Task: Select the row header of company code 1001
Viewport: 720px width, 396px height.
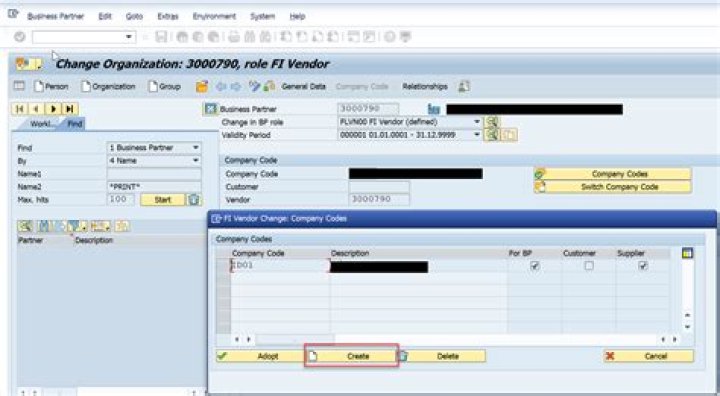Action: coord(224,266)
